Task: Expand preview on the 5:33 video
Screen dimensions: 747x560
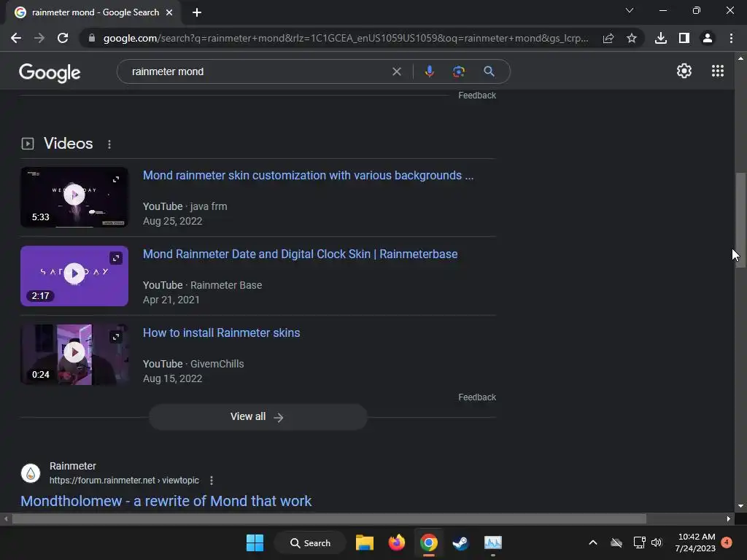Action: tap(116, 179)
